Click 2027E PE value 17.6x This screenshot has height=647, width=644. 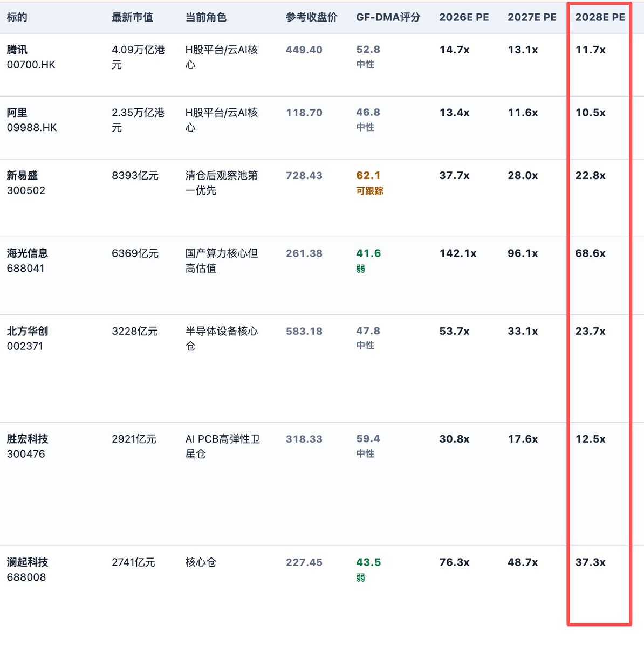tap(523, 439)
